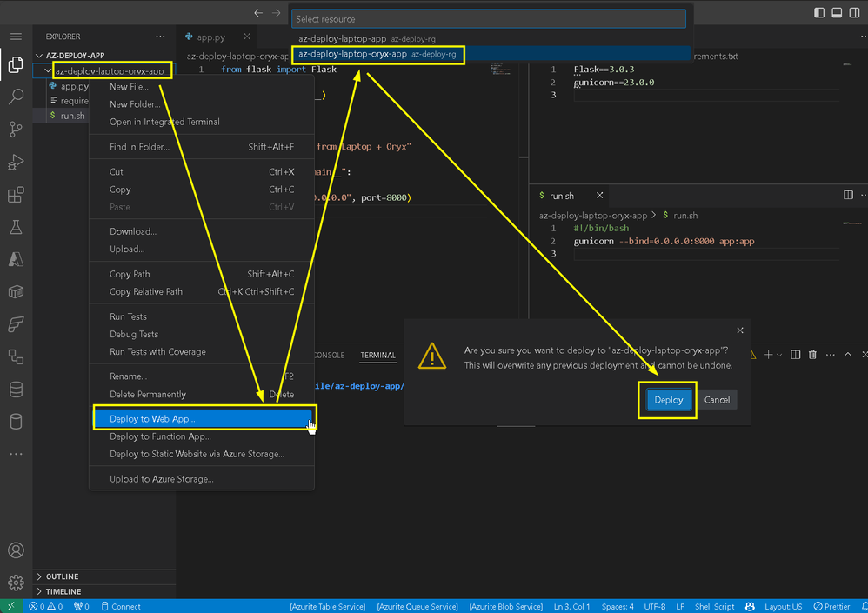The width and height of the screenshot is (868, 613).
Task: Select az-deploy-laptop-oryx-app resource option
Action: (x=491, y=54)
